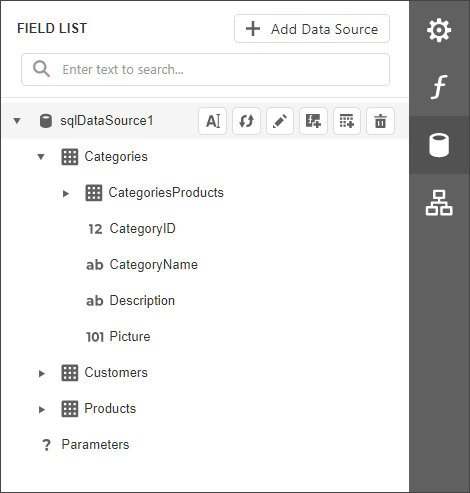Open the Report Explorer hierarchy tab

pos(439,203)
